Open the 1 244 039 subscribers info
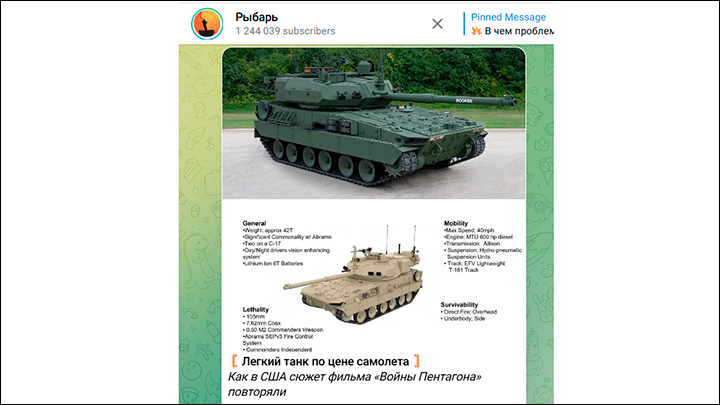Image resolution: width=720 pixels, height=405 pixels. [285, 31]
